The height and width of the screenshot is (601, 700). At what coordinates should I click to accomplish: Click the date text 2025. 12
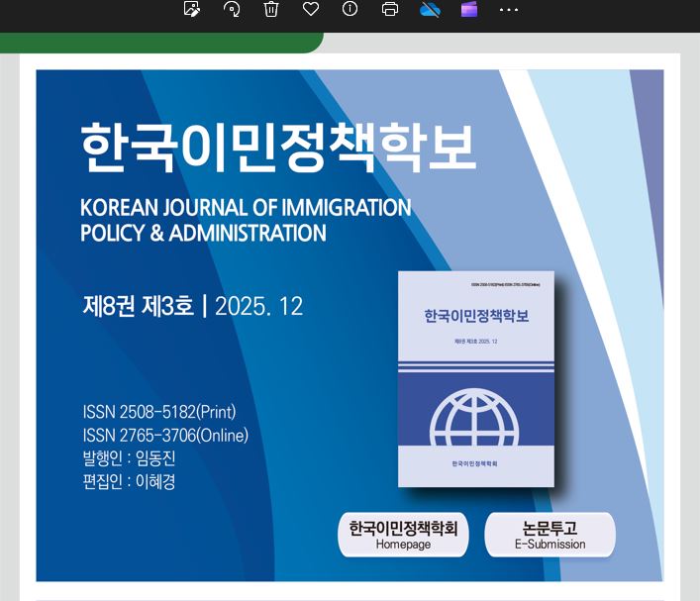259,306
